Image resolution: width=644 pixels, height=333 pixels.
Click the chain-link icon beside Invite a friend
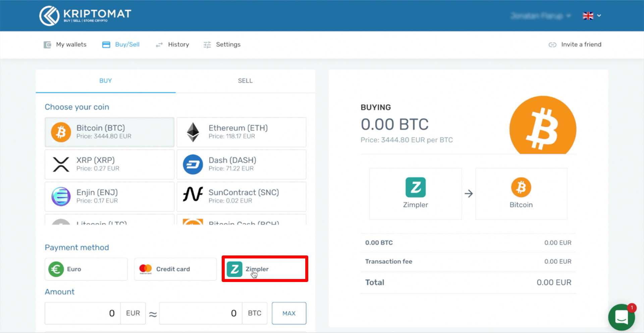[x=552, y=45]
